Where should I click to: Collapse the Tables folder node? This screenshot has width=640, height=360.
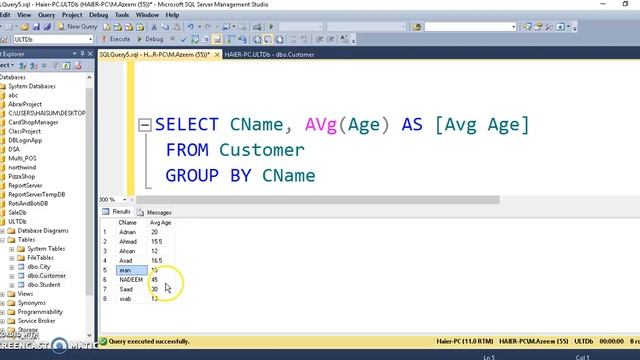[2, 240]
